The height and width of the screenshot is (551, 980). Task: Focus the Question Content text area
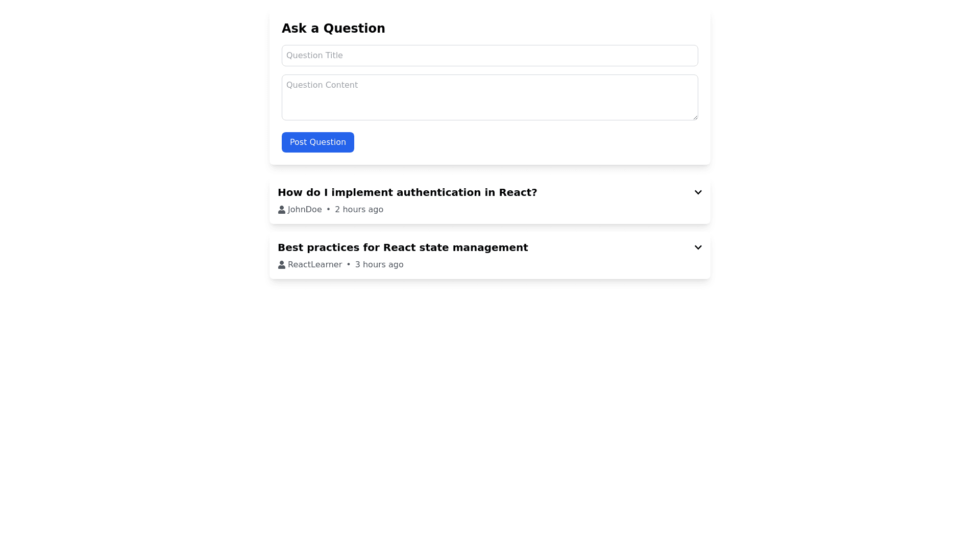489,97
